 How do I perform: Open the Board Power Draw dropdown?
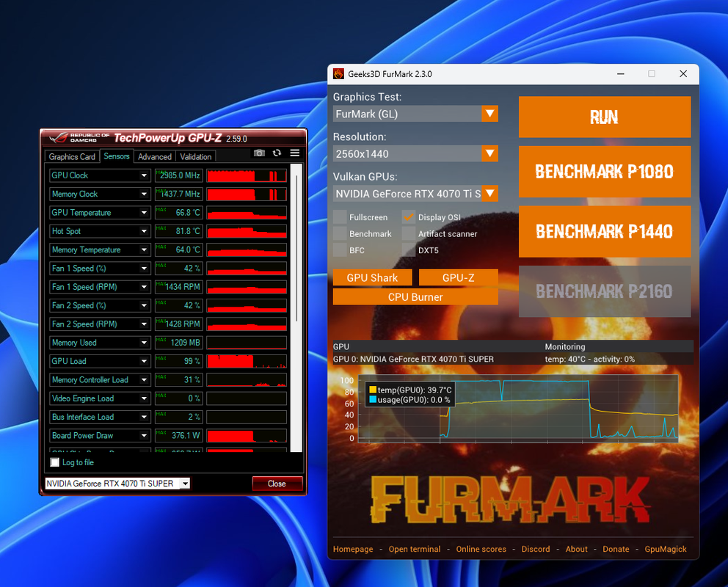[144, 435]
